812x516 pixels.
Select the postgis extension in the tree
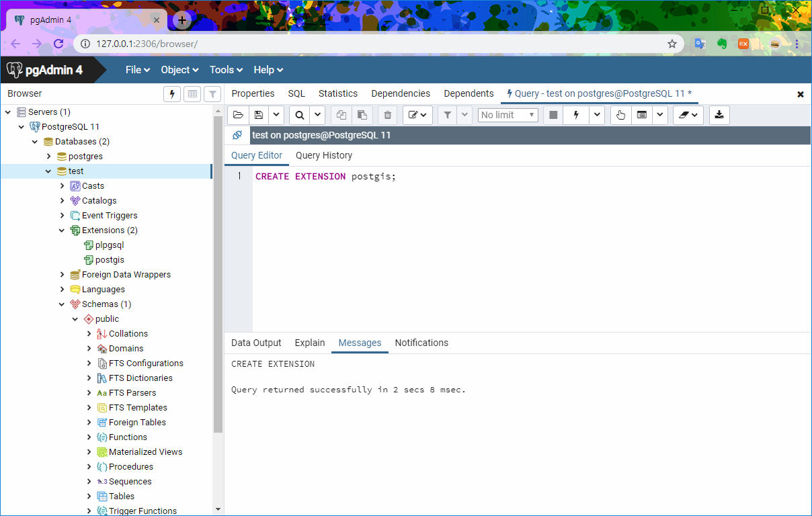(109, 260)
